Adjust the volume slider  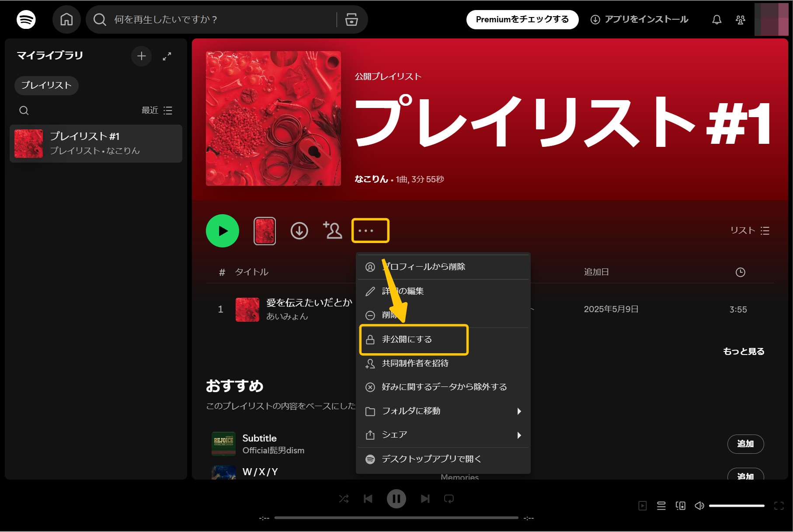click(x=737, y=506)
